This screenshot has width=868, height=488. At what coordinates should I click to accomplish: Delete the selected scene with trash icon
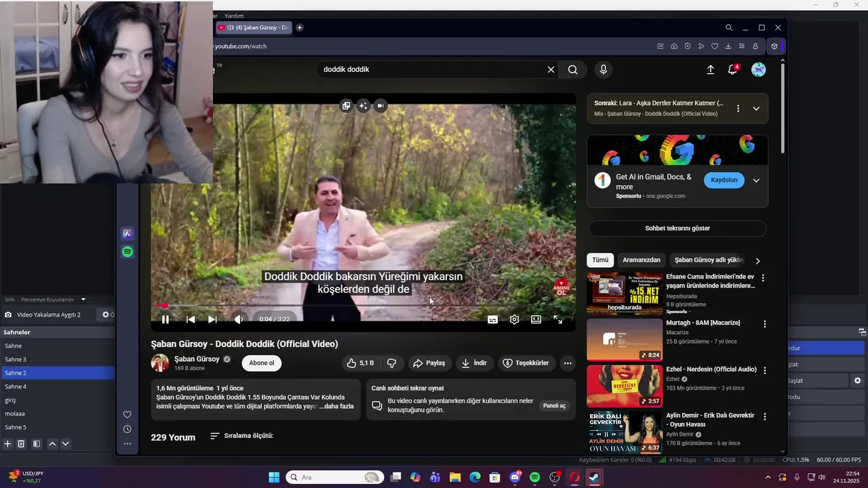pyautogui.click(x=21, y=444)
